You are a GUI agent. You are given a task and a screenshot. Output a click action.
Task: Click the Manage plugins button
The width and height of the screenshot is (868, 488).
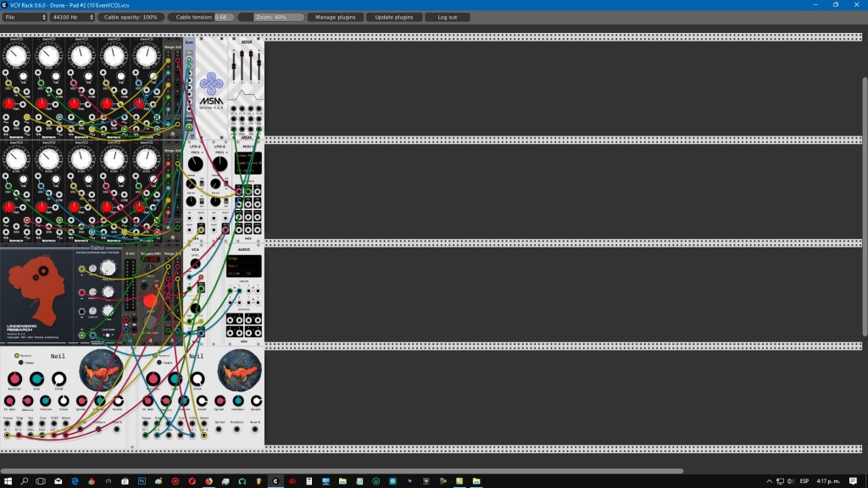point(336,17)
